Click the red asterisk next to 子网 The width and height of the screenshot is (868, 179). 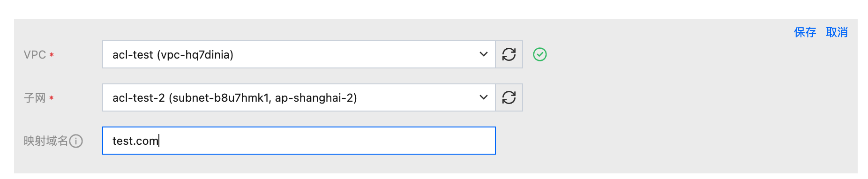[x=52, y=98]
